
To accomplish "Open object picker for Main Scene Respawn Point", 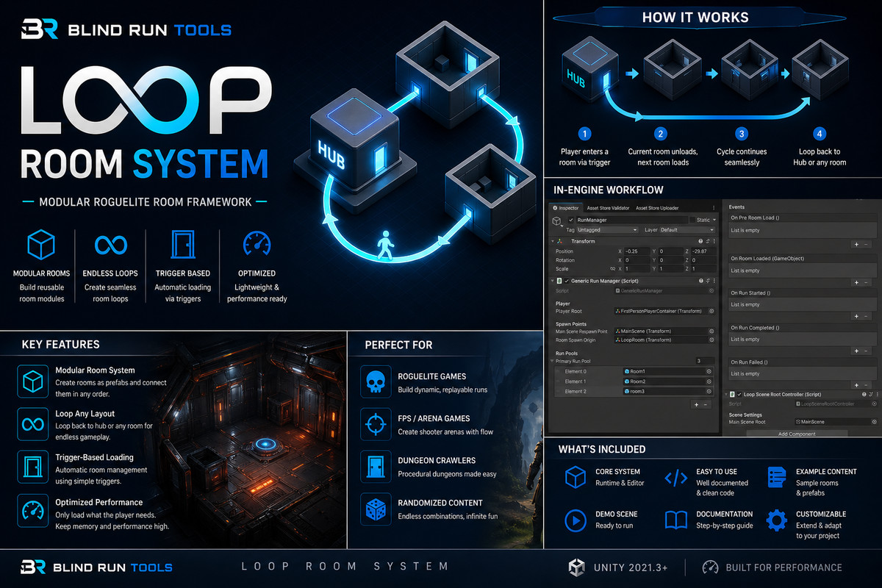I will pyautogui.click(x=711, y=331).
